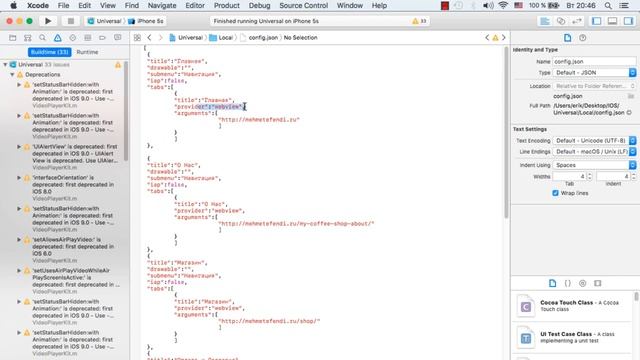
Task: Open the Debug navigator icon
Action: coord(87,38)
